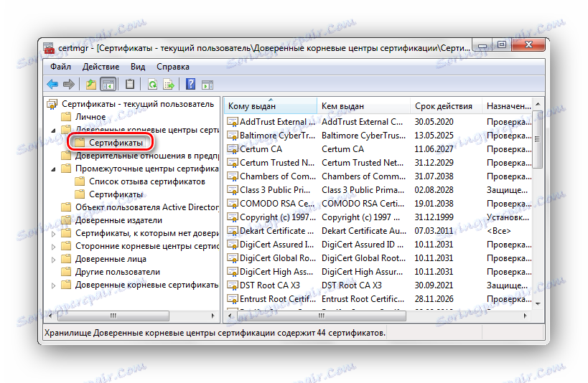The image size is (588, 383).
Task: Sort by the Кем выдан column
Action: (363, 106)
